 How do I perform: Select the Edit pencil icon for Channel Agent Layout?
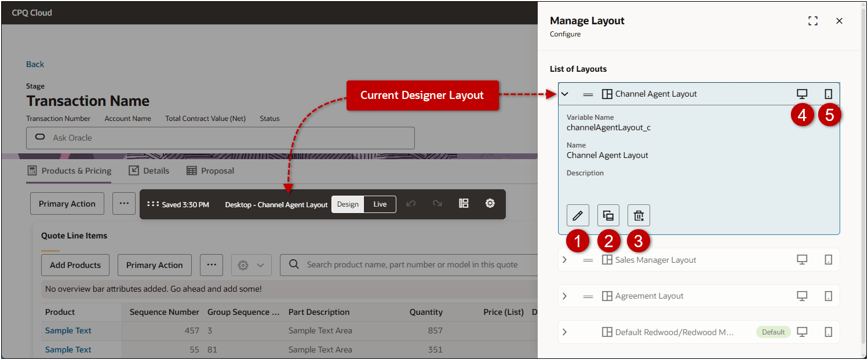[578, 215]
